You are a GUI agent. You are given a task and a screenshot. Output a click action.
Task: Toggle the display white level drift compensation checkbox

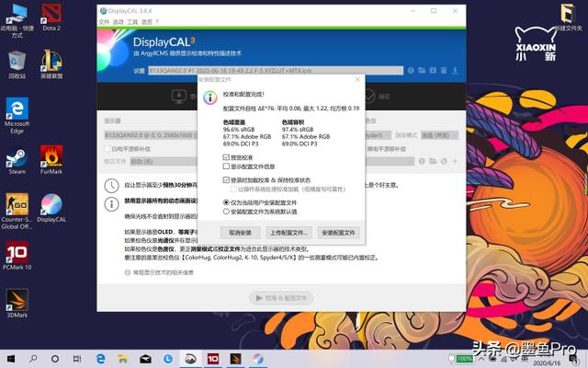(107, 149)
